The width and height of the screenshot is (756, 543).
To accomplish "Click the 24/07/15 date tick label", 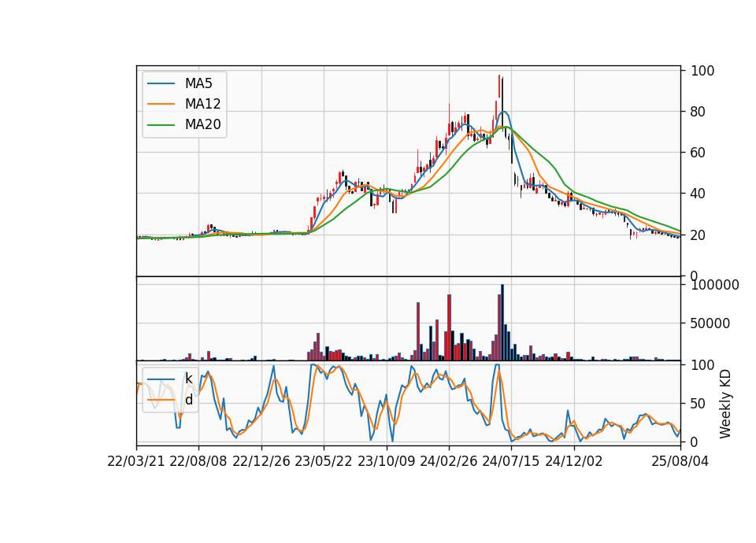I will 510,461.
